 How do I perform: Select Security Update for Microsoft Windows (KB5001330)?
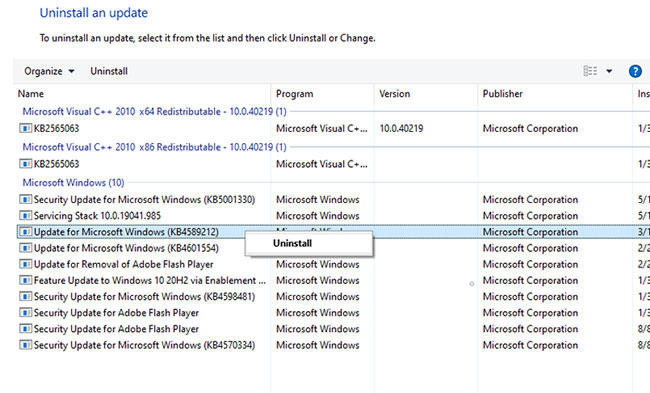(144, 200)
